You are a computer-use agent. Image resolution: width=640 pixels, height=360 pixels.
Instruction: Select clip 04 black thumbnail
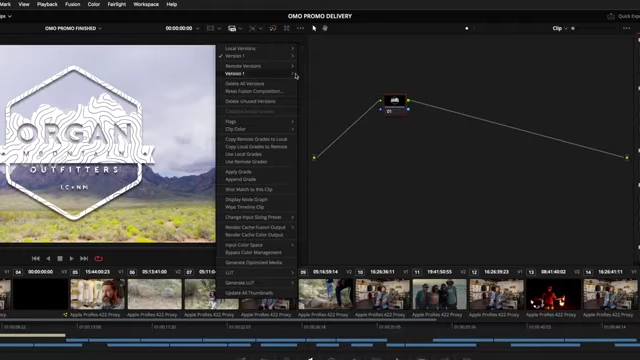point(40,294)
